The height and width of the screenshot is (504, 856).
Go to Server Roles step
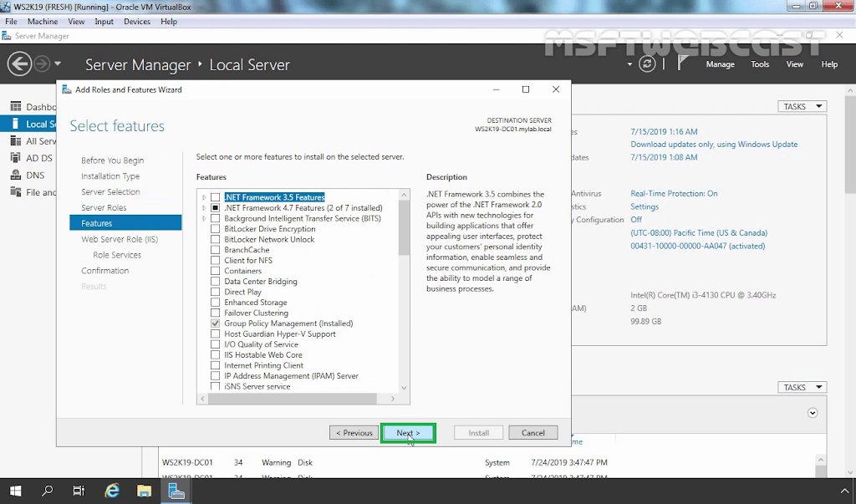pyautogui.click(x=104, y=207)
